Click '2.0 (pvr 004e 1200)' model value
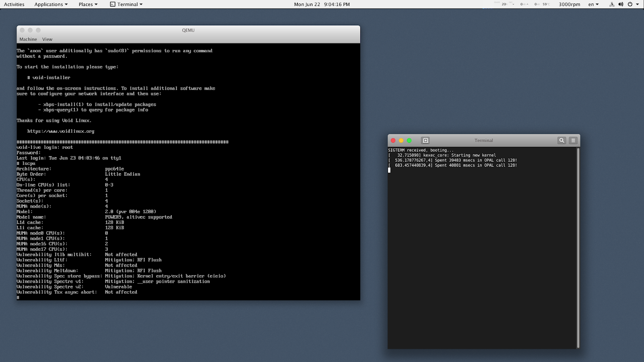Screen dimensions: 644x362 pos(130,212)
